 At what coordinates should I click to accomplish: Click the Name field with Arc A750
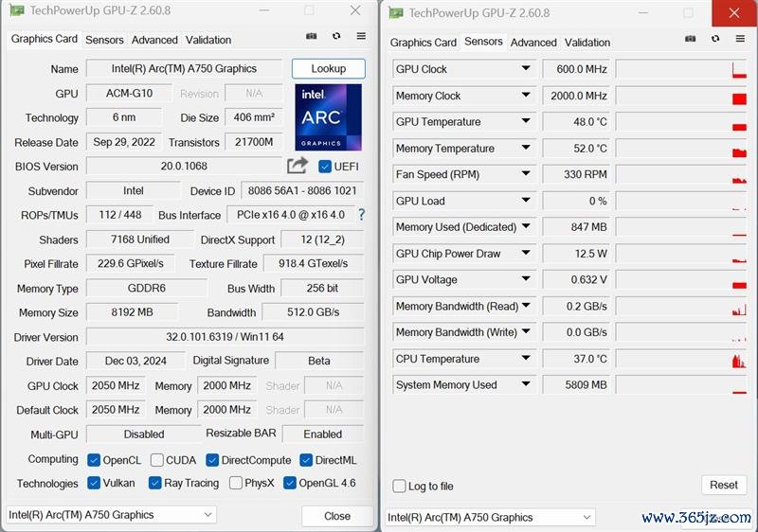(x=184, y=68)
